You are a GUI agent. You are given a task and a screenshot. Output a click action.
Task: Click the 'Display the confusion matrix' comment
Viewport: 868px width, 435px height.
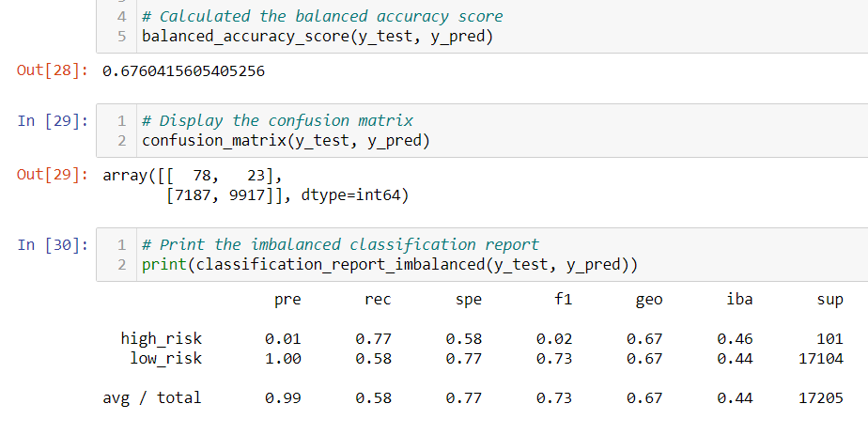pos(277,120)
